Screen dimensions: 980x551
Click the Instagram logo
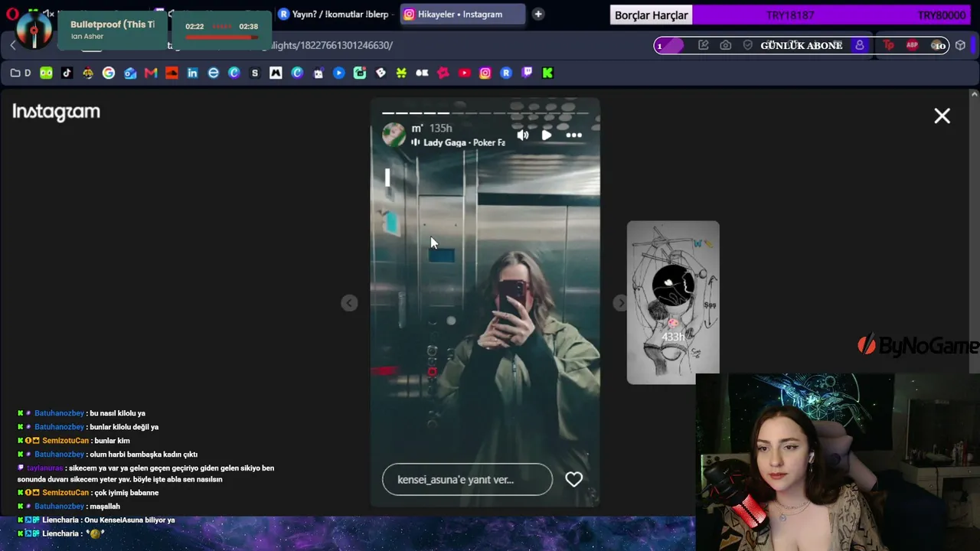[57, 112]
